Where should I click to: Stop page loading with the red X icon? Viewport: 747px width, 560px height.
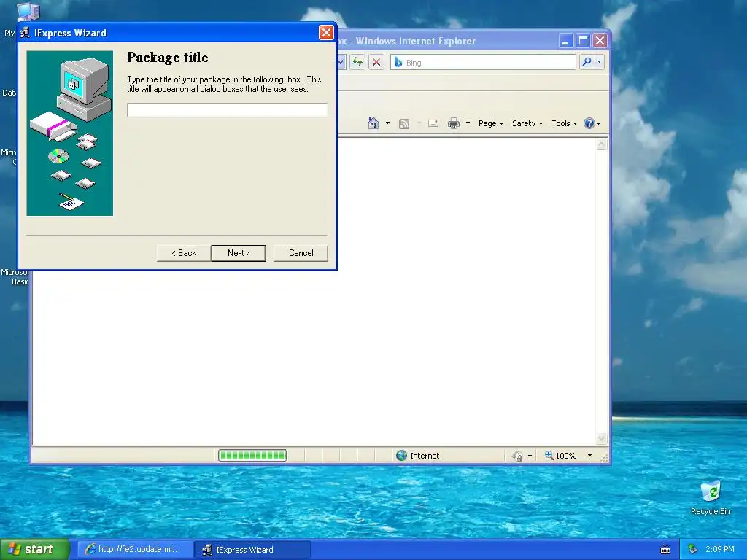[376, 62]
